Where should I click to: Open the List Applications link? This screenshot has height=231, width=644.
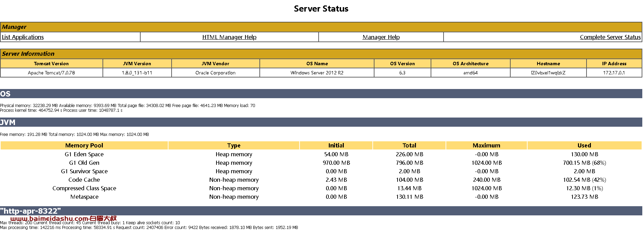[23, 37]
